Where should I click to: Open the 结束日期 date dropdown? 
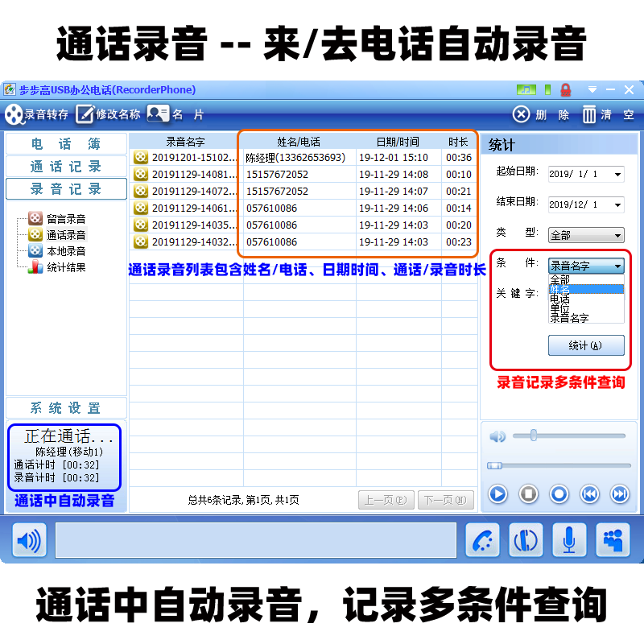[x=617, y=204]
